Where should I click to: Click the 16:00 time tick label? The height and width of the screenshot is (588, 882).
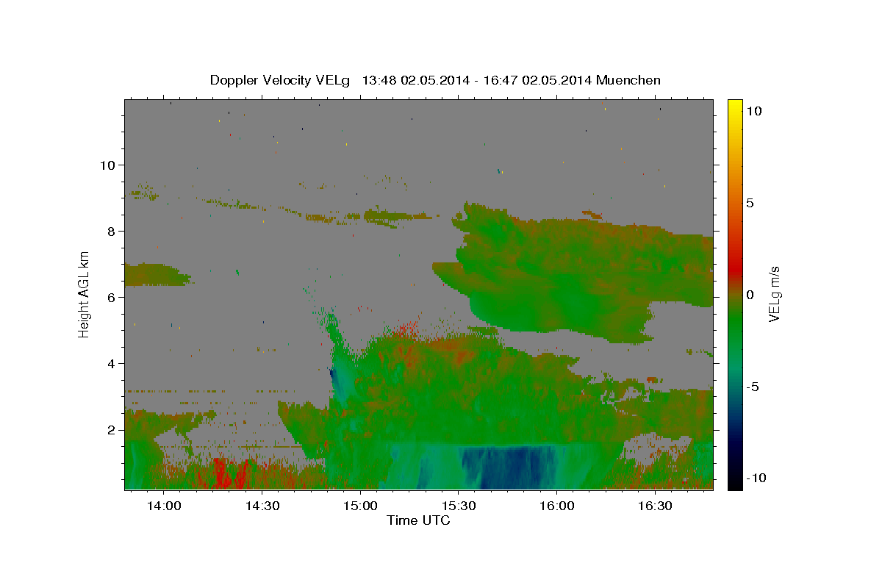point(556,506)
